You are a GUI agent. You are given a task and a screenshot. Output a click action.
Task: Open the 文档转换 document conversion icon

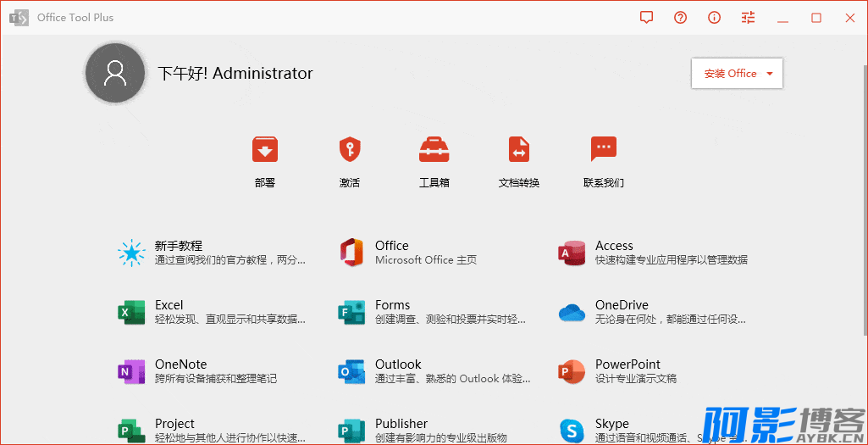519,150
